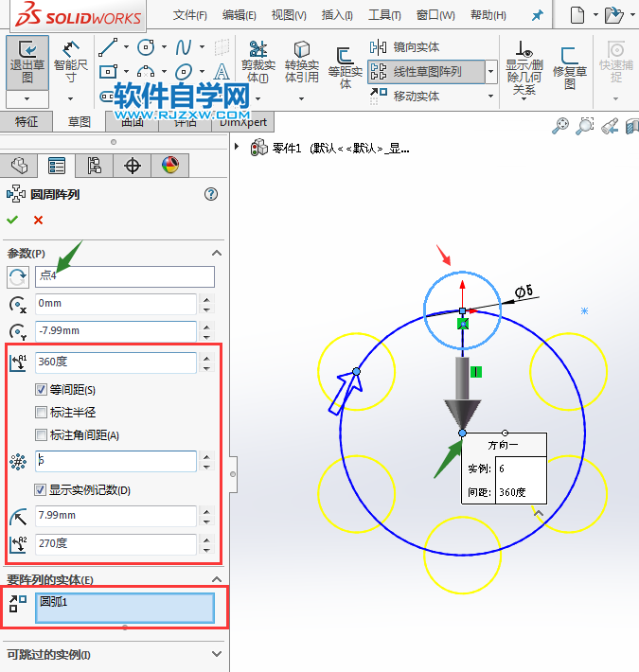The width and height of the screenshot is (639, 672).
Task: Expand Instances to Skip (可跳过的实例) section
Action: coord(217,654)
